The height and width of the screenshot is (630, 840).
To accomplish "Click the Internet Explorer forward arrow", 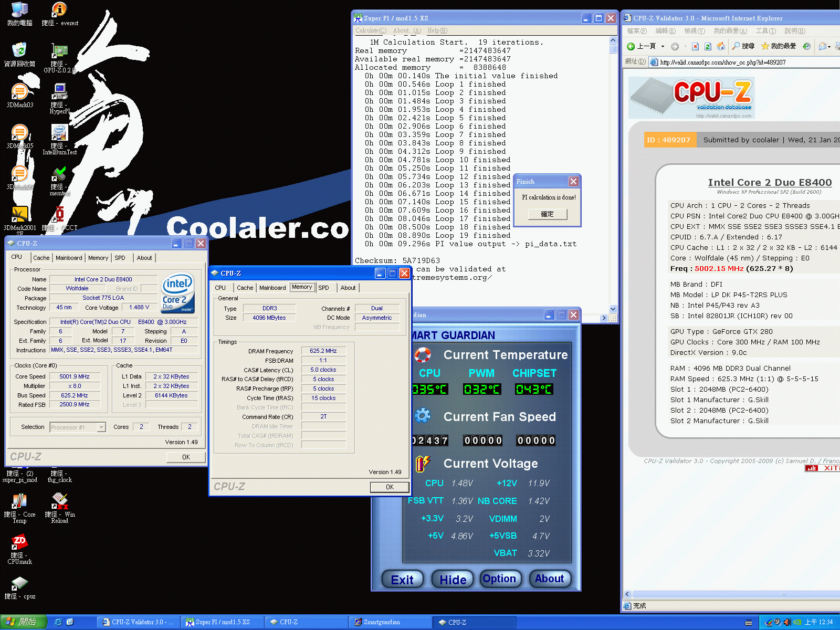I will 675,46.
